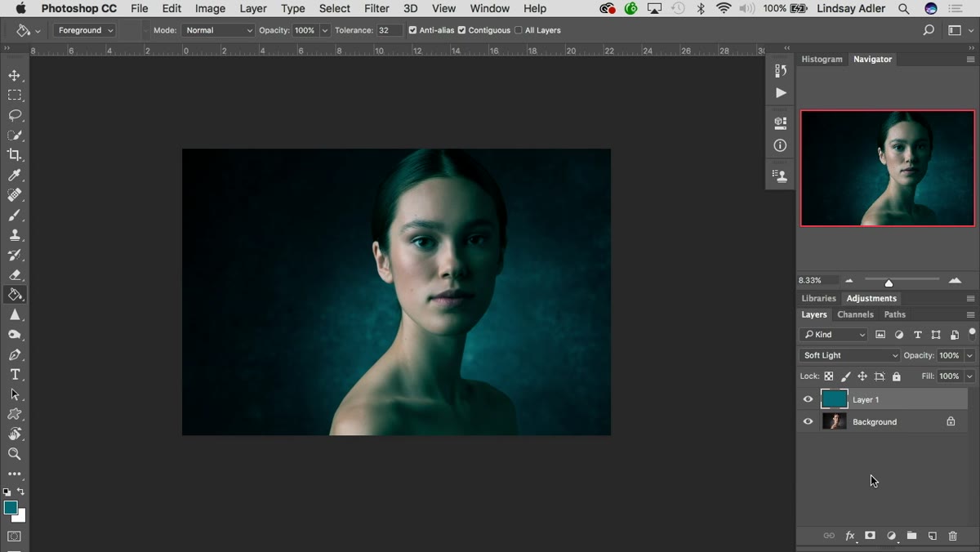Add a layer mask

coord(871,536)
